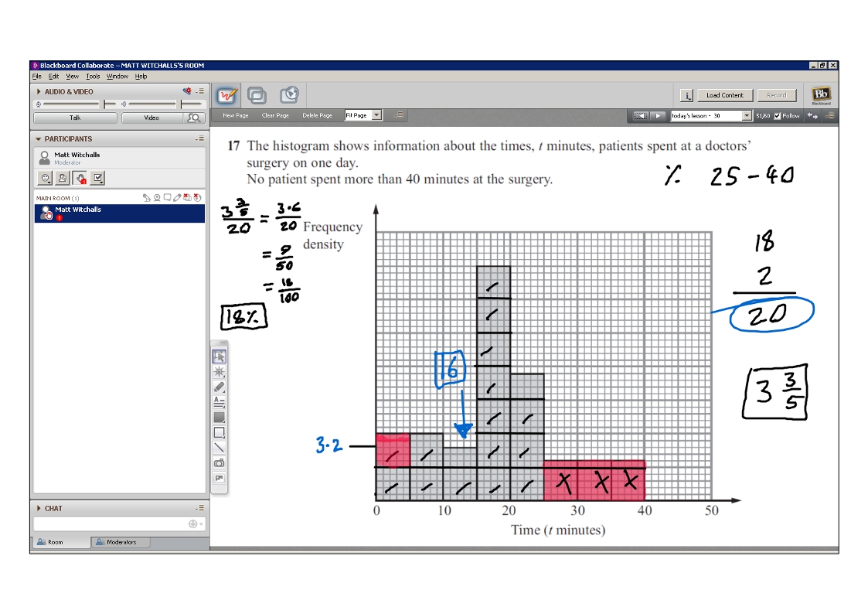Click the Video button

coord(151,118)
